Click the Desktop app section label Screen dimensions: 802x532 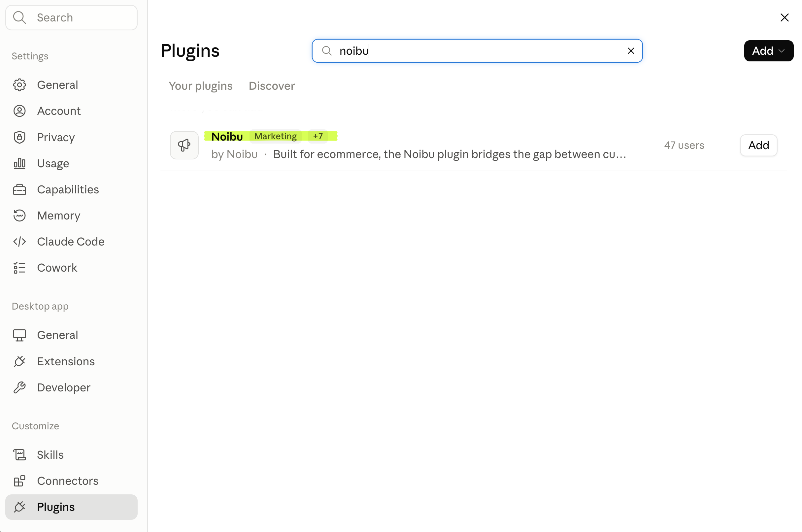pos(40,306)
